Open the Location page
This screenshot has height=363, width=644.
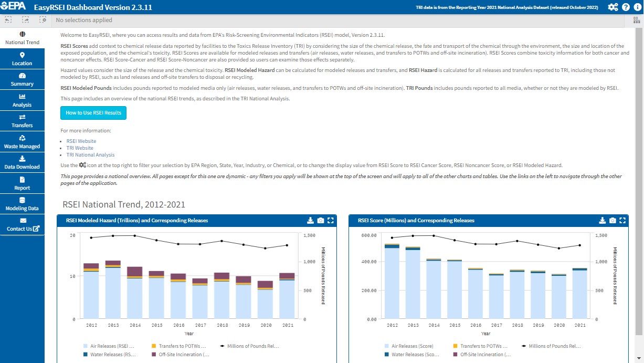point(22,59)
